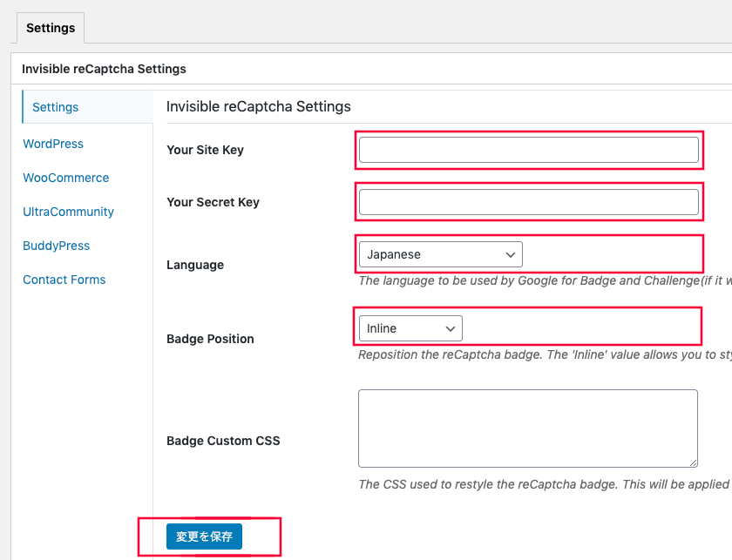Click the Badge Position label text
This screenshot has width=732, height=560.
210,339
